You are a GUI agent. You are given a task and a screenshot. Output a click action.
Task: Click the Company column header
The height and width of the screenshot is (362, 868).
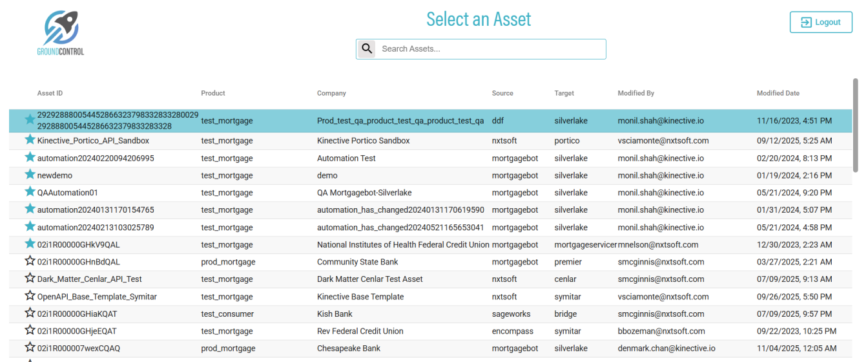click(331, 93)
